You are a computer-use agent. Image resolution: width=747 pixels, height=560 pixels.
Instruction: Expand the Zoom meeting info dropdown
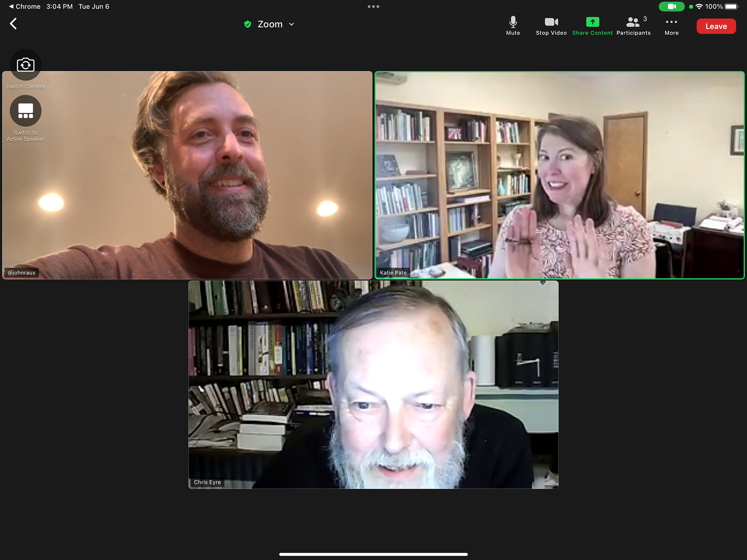pyautogui.click(x=291, y=24)
